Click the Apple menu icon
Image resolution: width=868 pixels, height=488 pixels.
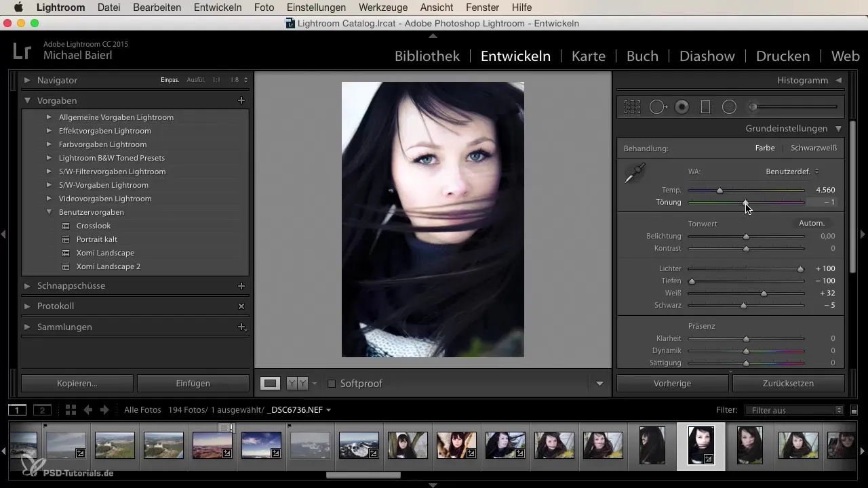[18, 7]
